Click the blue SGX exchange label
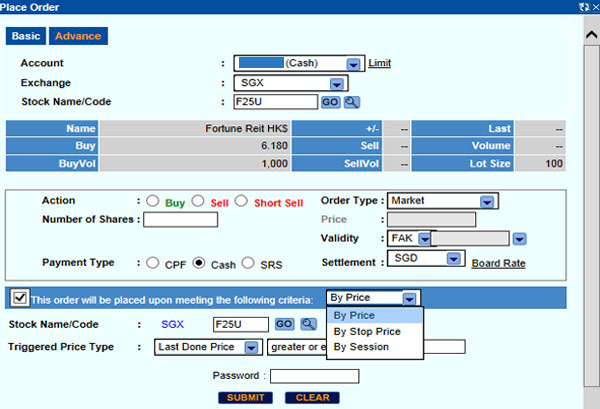This screenshot has height=409, width=600. [x=173, y=324]
